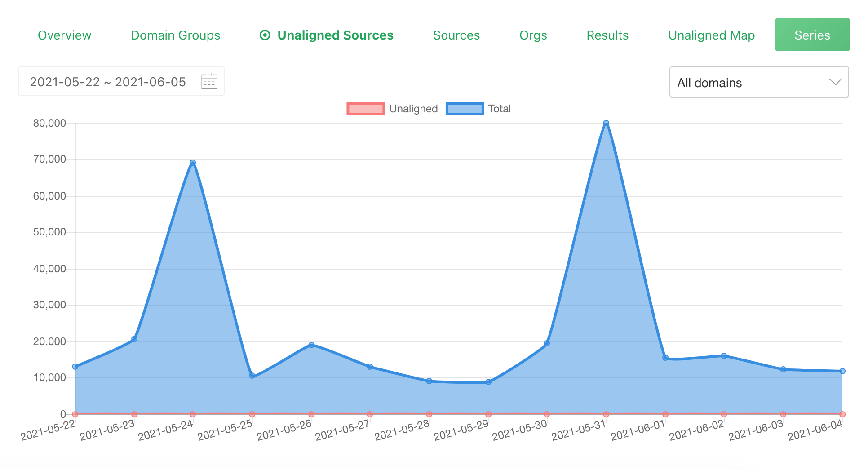
Task: Toggle the Unaligned legend swatch
Action: [366, 109]
